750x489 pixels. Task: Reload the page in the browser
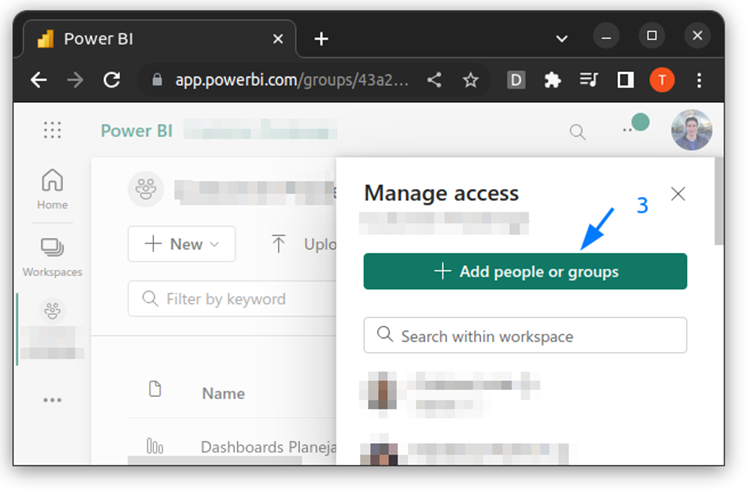pyautogui.click(x=112, y=80)
